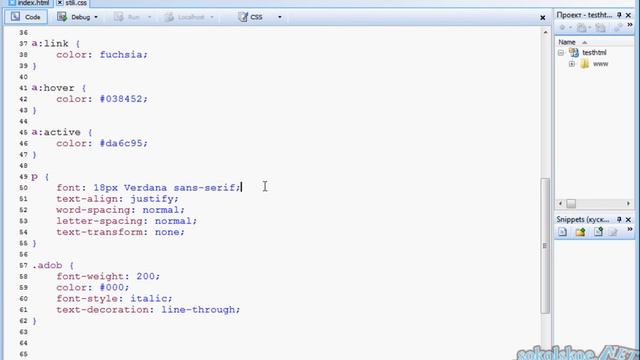
Task: Click the disabled edit snippet icon
Action: point(613,232)
